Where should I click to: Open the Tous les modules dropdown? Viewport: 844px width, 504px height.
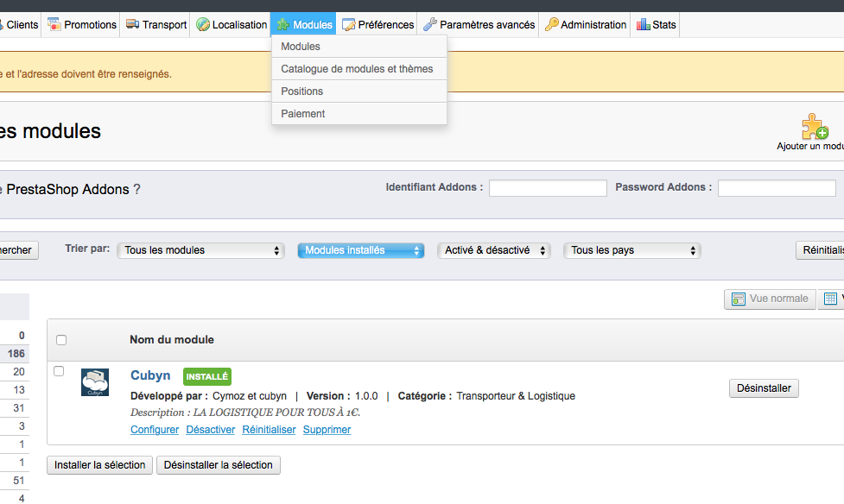click(x=200, y=250)
